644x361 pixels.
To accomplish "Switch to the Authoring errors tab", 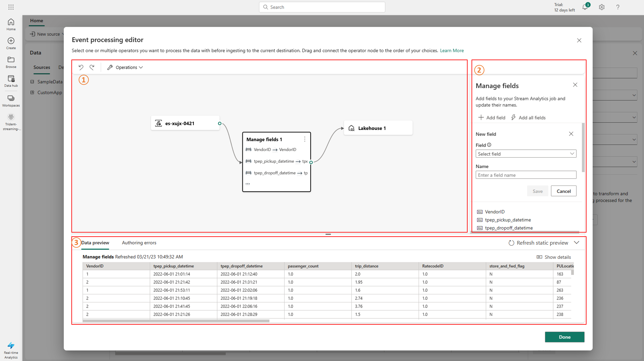I will (139, 243).
